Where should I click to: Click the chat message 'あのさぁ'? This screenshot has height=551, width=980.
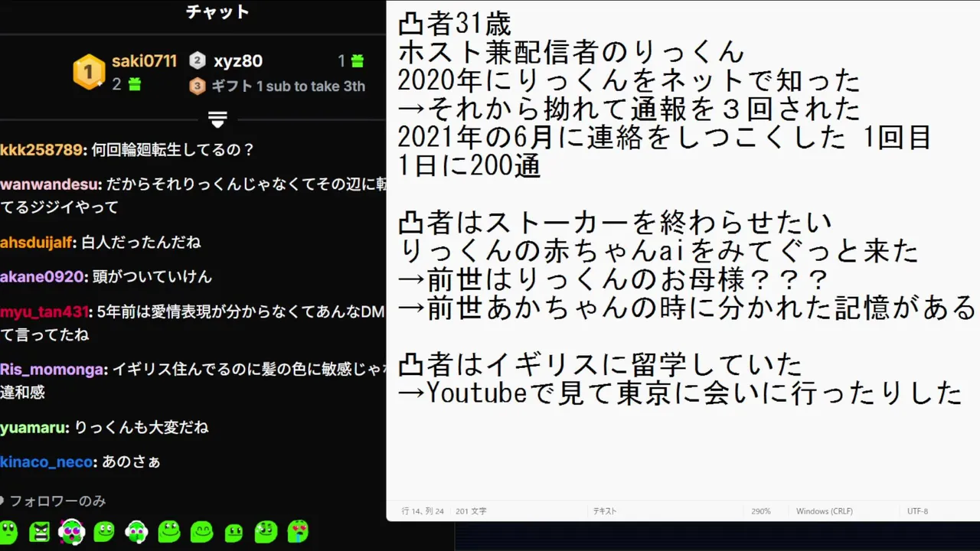coord(131,462)
